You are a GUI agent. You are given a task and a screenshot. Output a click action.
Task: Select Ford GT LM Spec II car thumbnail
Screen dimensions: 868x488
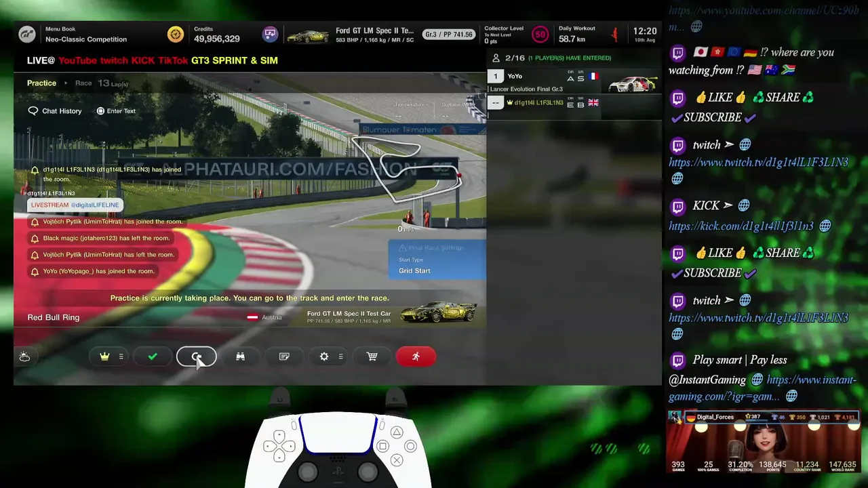tap(439, 312)
